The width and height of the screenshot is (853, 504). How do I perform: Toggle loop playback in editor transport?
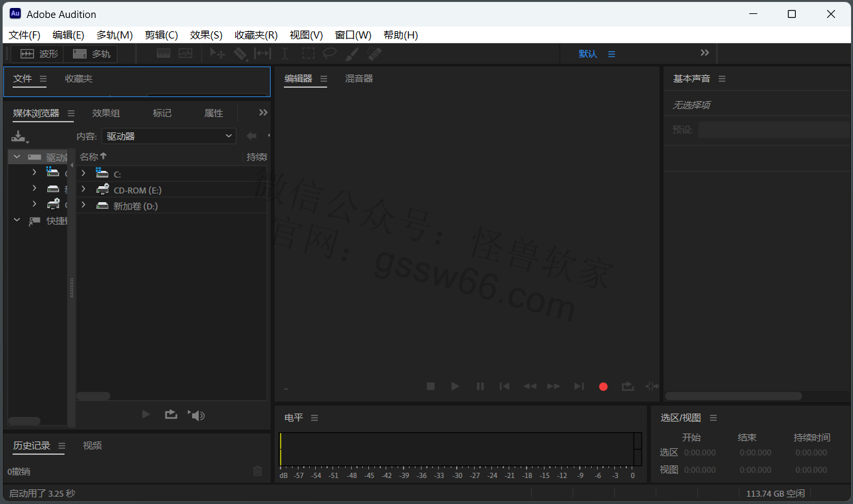coord(628,386)
